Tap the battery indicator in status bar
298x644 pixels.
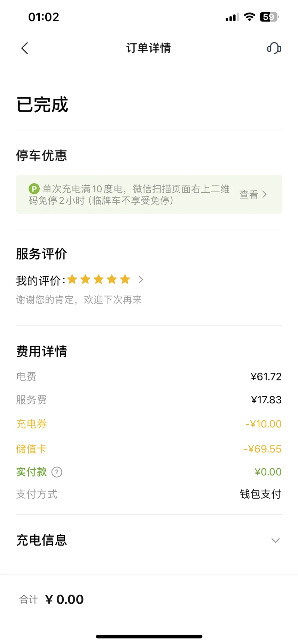point(269,17)
